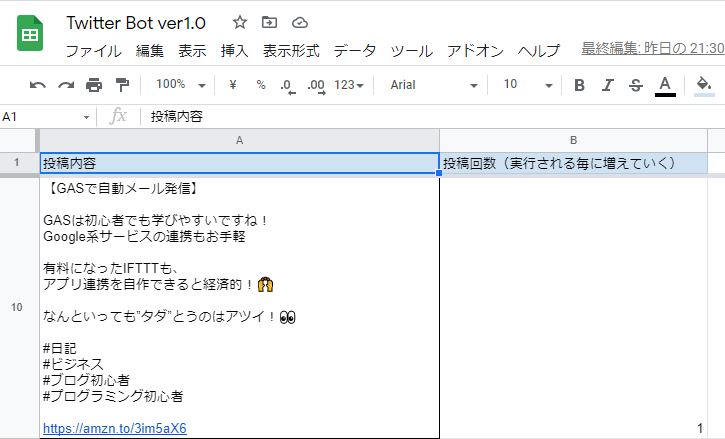Image resolution: width=725 pixels, height=439 pixels.
Task: Click the undo arrow icon
Action: pyautogui.click(x=37, y=85)
